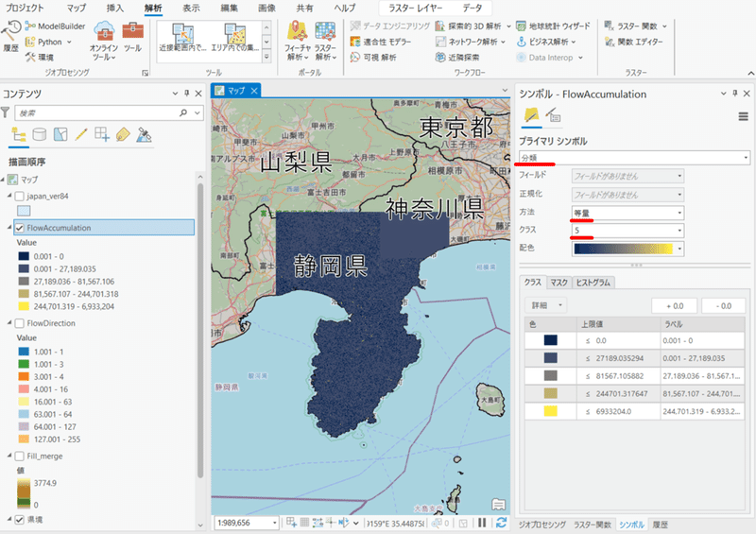Viewport: 756px width, 534px height.
Task: Switch to ヒストグラム histogram tab
Action: (x=593, y=283)
